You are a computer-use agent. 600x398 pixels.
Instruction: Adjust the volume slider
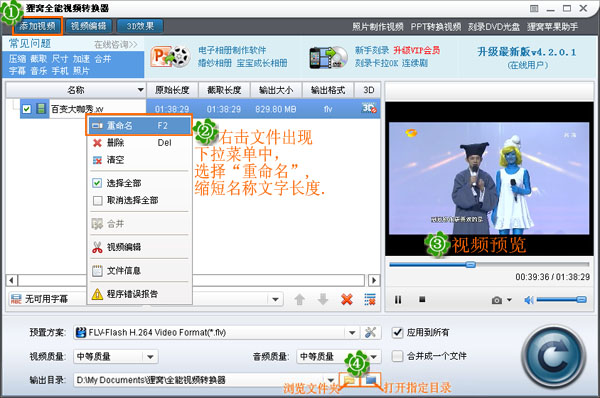[561, 300]
